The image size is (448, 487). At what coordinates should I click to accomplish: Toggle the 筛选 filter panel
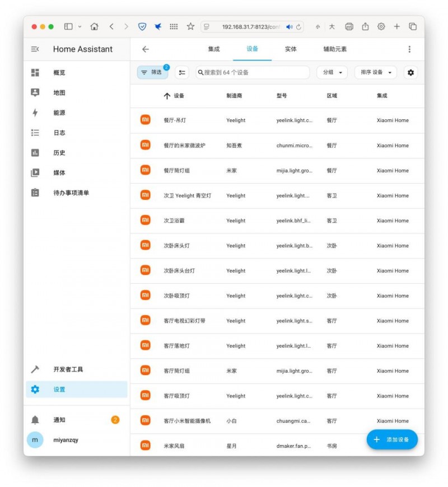point(152,72)
